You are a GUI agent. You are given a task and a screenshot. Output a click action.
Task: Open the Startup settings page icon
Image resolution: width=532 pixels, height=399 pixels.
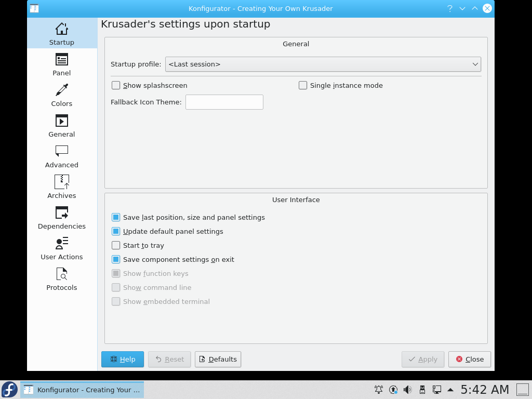(x=62, y=29)
